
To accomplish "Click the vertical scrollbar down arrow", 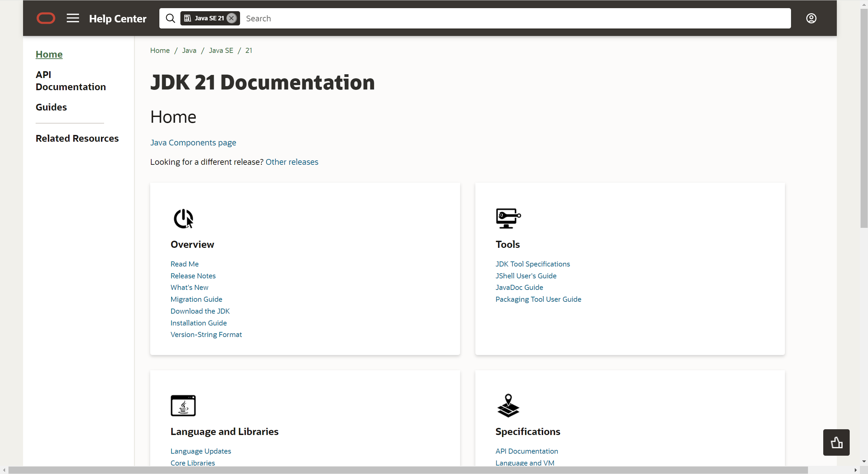I will [x=864, y=461].
